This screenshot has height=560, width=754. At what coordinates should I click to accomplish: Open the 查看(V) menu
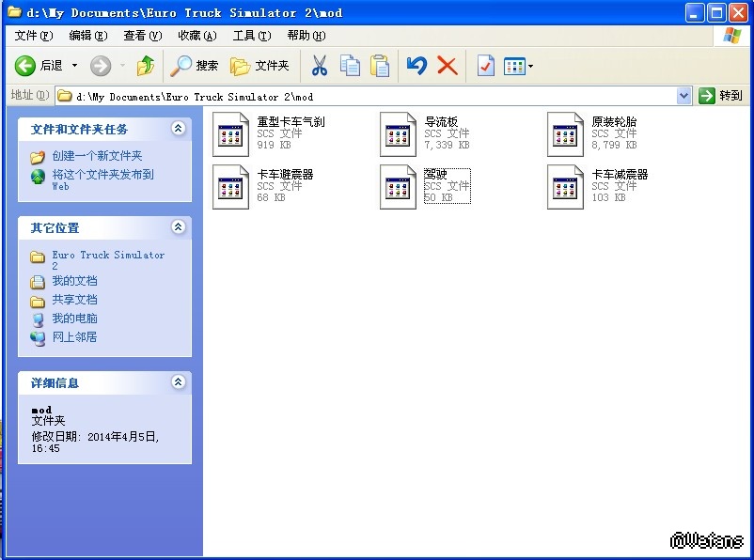[x=142, y=36]
